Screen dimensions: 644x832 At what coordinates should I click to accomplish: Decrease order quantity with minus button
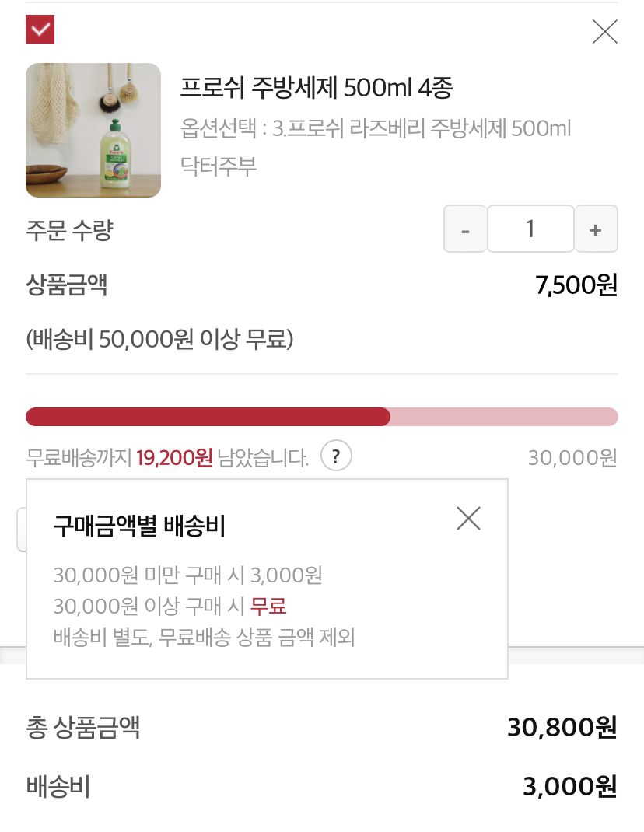pos(465,229)
